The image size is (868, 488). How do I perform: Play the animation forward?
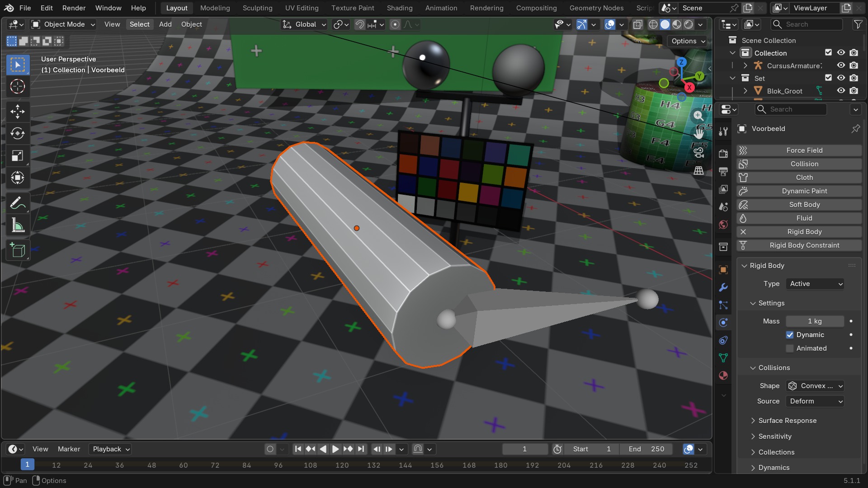[335, 449]
